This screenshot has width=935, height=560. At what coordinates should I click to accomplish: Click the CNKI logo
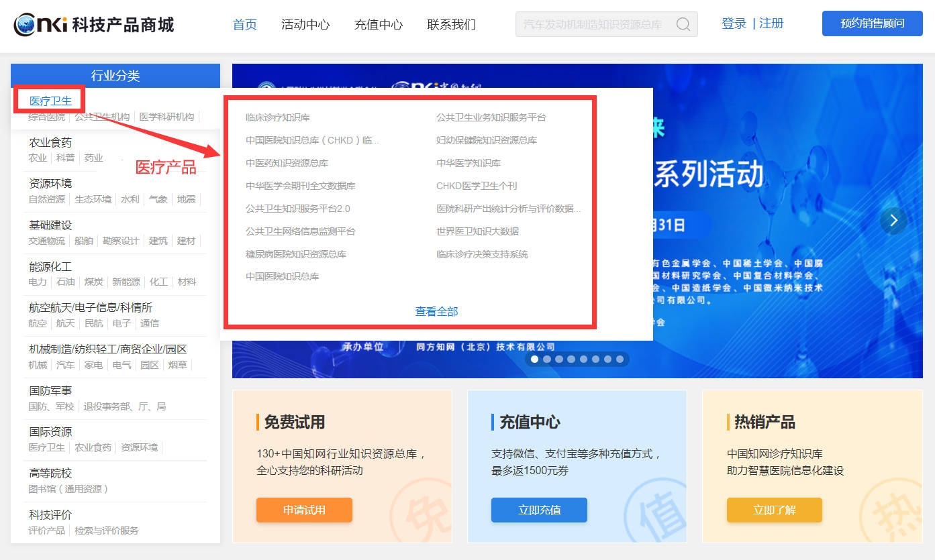tap(94, 25)
